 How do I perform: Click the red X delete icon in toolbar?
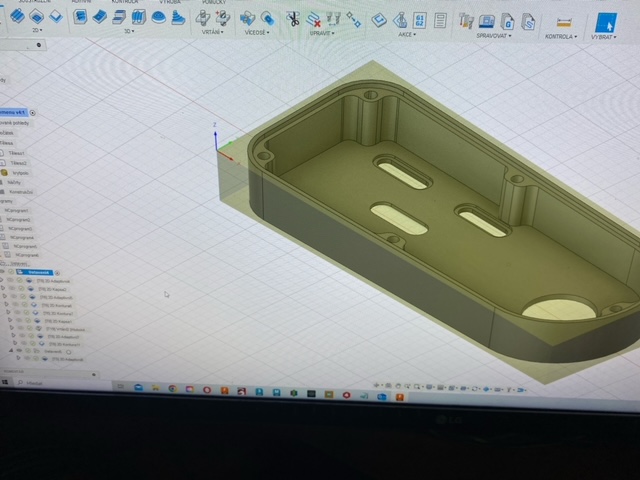point(314,19)
